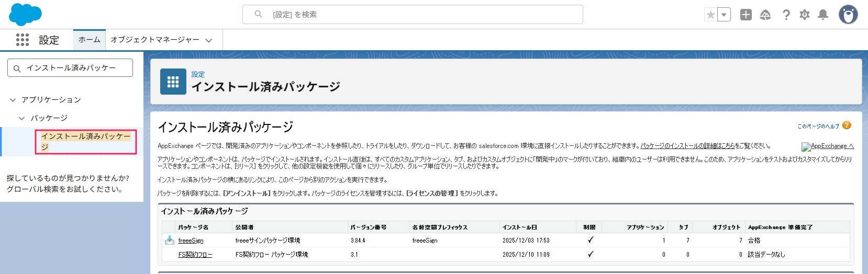Click the Trailhead guidance icon
This screenshot has width=868, height=274.
point(765,15)
